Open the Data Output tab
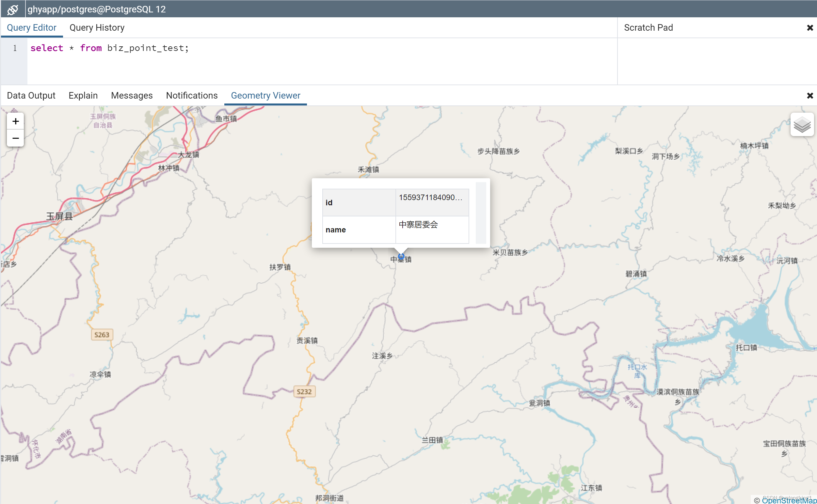This screenshot has height=504, width=817. (31, 96)
